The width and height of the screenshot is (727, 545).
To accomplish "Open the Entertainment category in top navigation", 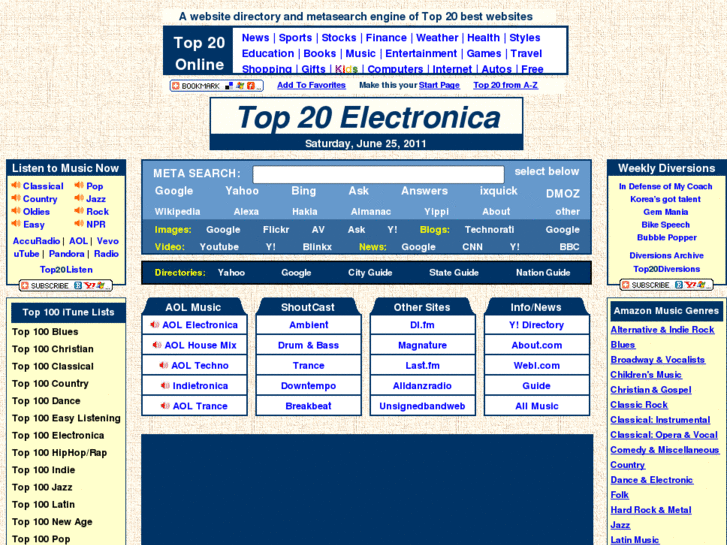I will pos(421,53).
